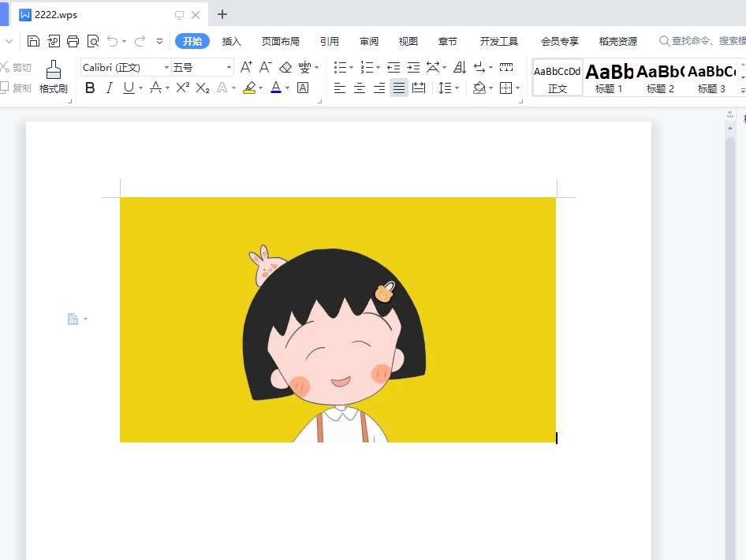Expand the font size 五号 dropdown
746x560 pixels.
229,68
